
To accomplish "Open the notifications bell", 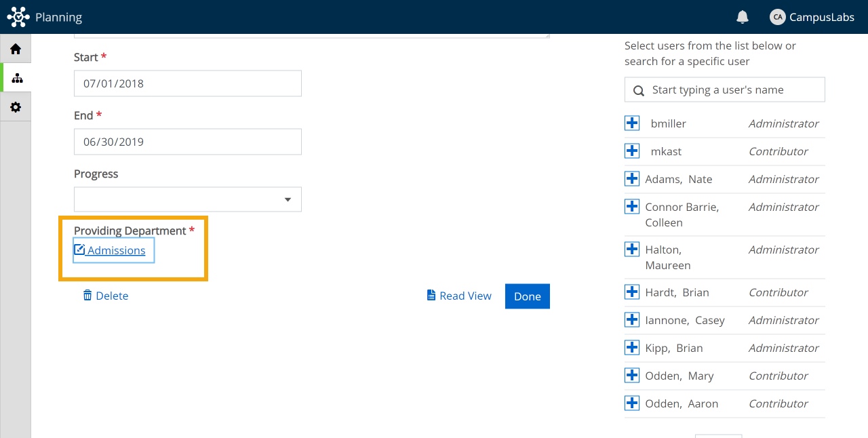I will point(743,17).
